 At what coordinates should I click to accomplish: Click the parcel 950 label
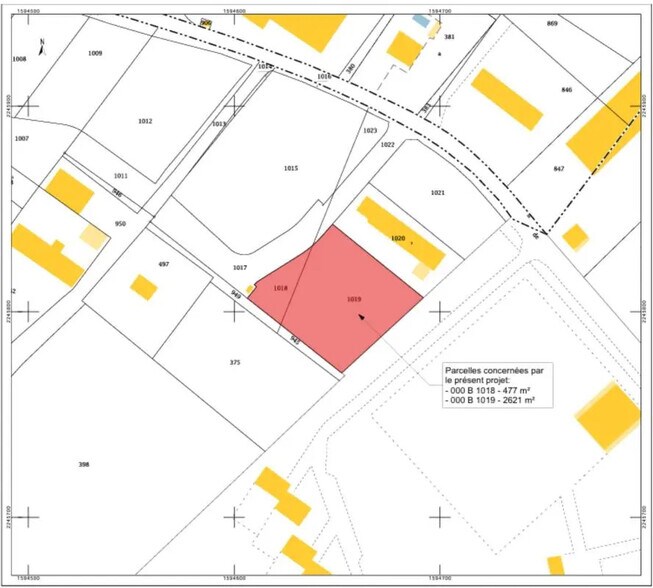[x=121, y=224]
